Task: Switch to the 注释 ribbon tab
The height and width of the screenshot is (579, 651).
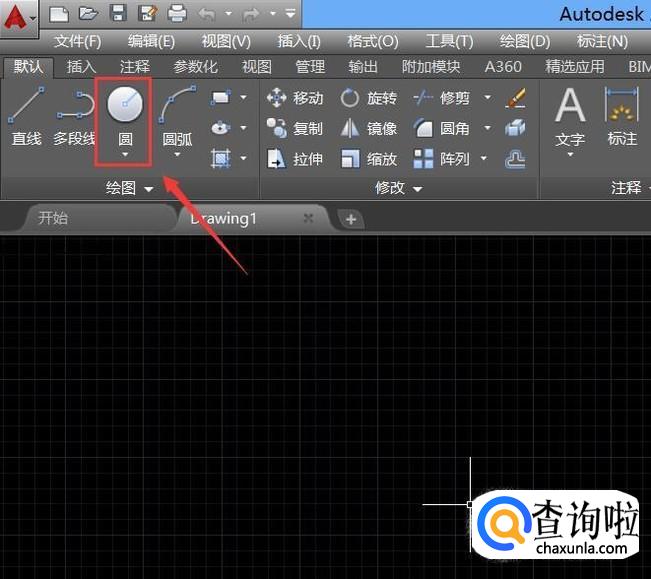Action: point(135,67)
